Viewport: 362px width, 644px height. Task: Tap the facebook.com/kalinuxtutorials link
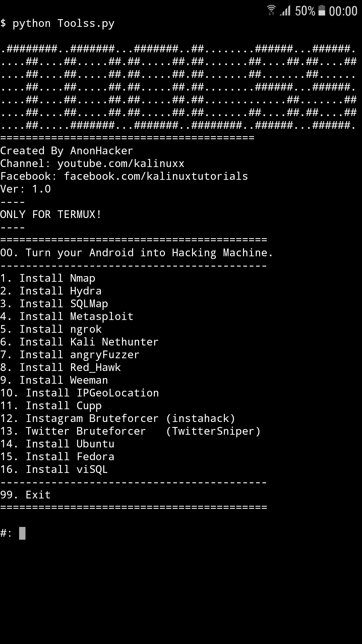tap(156, 176)
